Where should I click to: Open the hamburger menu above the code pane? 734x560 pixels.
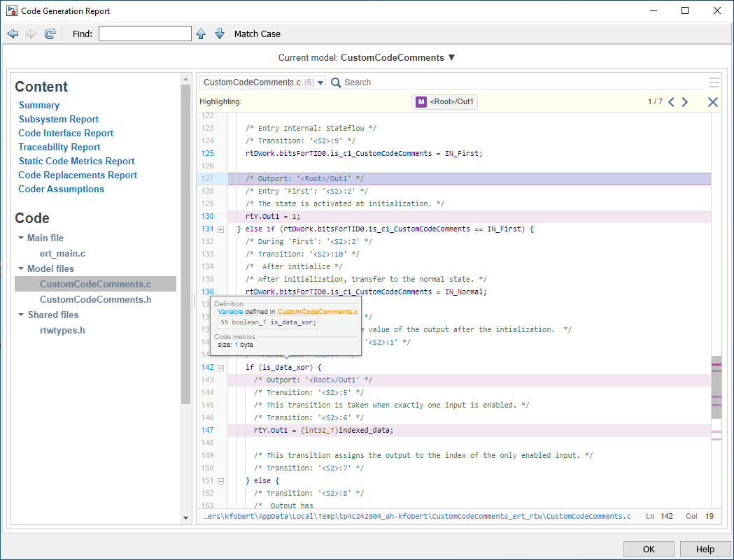click(714, 82)
